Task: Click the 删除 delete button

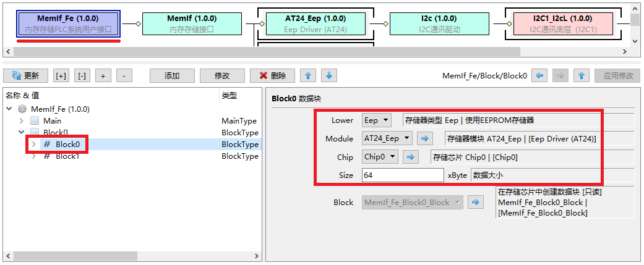Action: coord(272,75)
